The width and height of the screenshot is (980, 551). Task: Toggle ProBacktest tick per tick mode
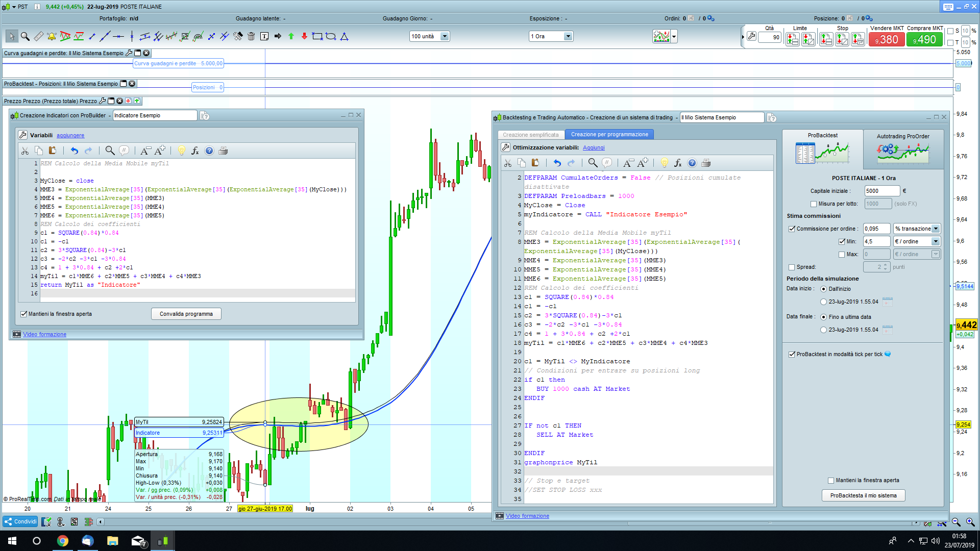tap(792, 354)
